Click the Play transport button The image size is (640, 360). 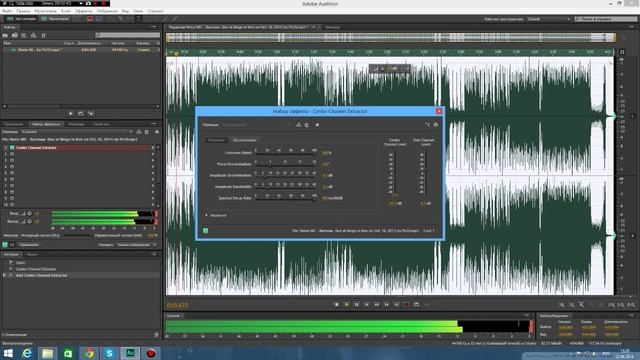point(347,304)
